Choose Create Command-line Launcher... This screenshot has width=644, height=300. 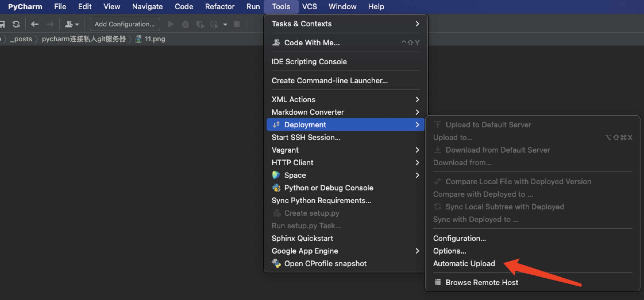346,81
